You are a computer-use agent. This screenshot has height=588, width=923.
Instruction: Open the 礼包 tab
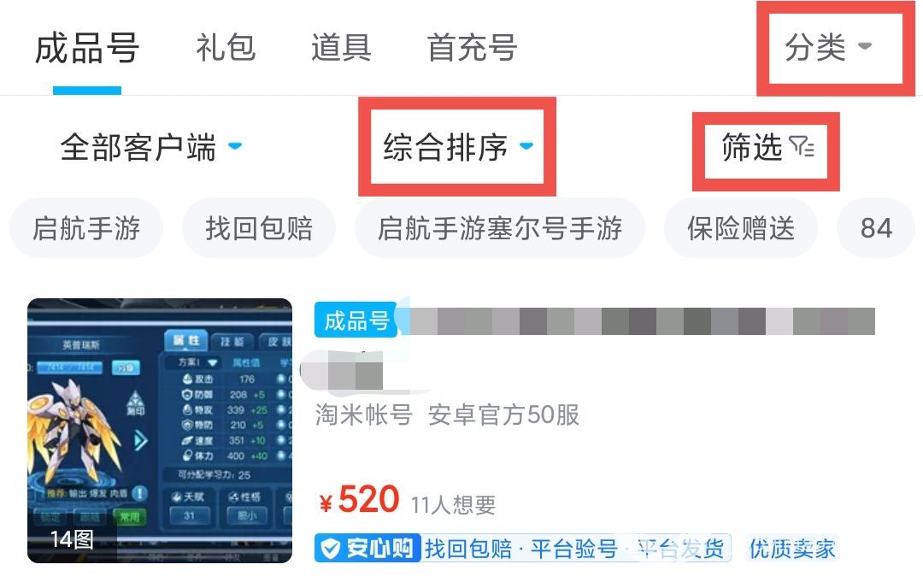(226, 48)
